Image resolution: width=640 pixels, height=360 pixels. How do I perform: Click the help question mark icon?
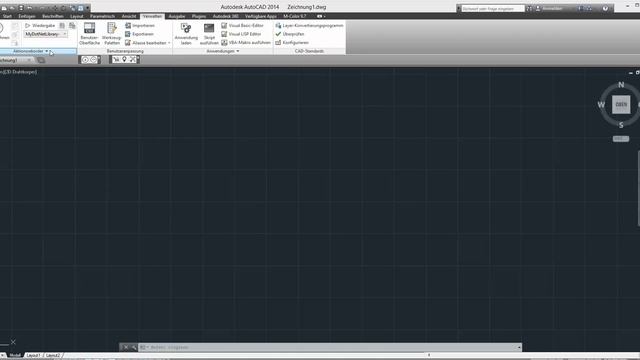point(605,8)
